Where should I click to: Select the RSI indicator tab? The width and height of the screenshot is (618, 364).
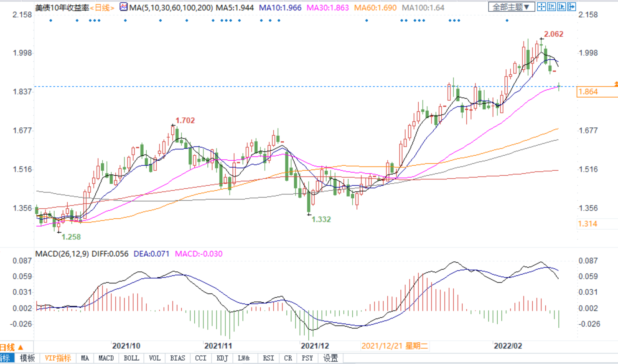268,358
